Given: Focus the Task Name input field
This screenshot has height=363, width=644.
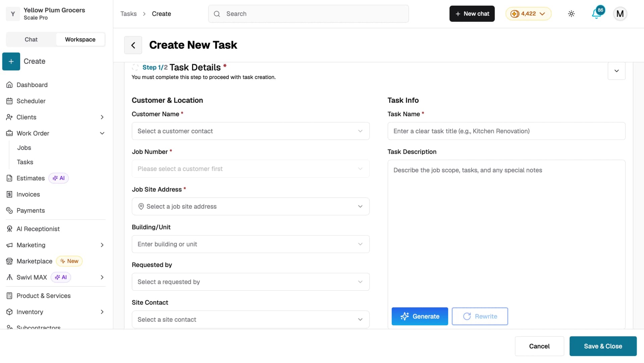Looking at the screenshot, I should point(506,131).
